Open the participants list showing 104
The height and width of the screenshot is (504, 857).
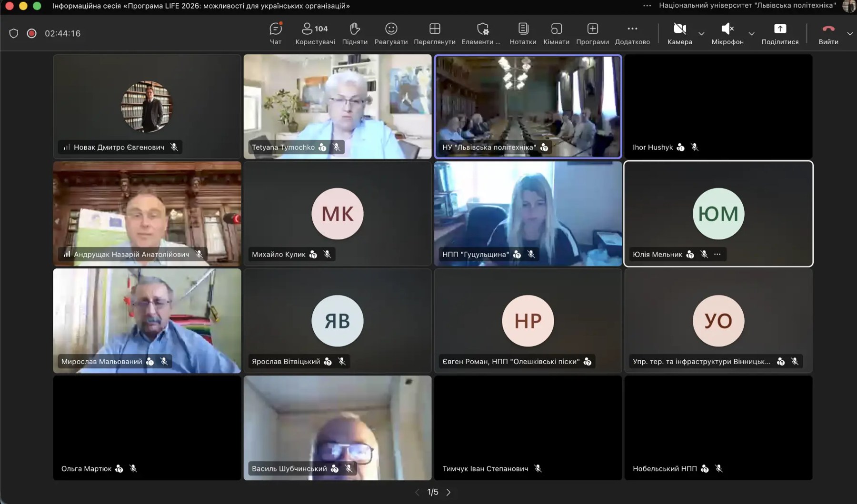315,33
